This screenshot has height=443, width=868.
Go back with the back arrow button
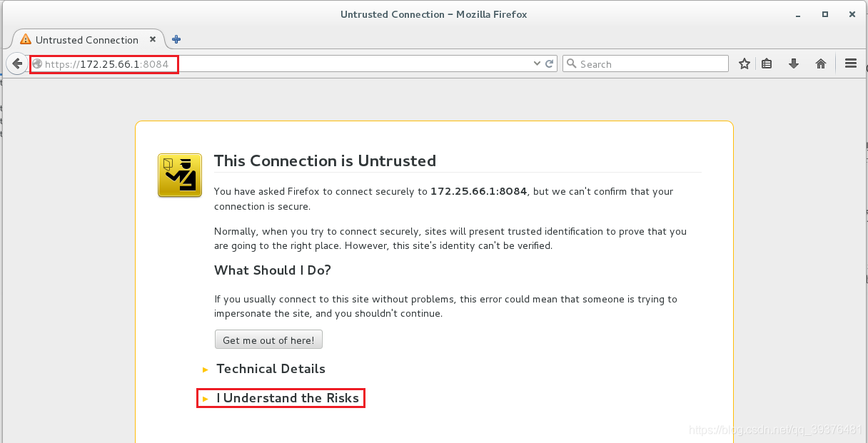(17, 63)
